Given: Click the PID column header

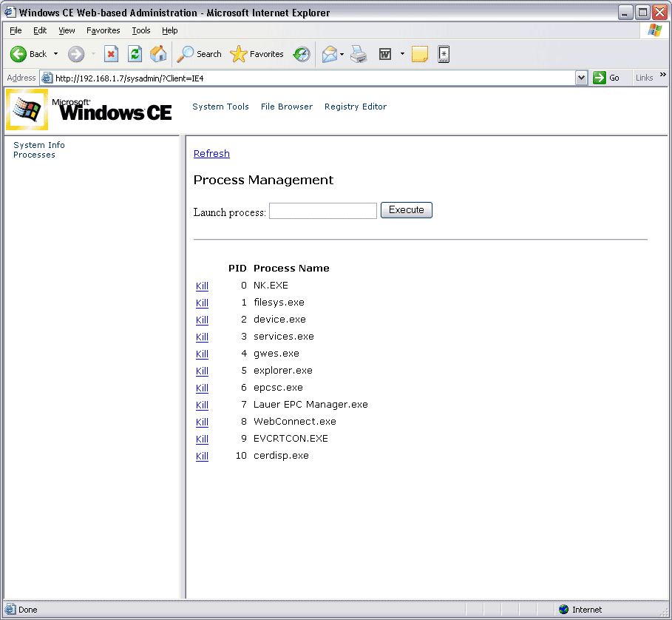Looking at the screenshot, I should pos(237,269).
